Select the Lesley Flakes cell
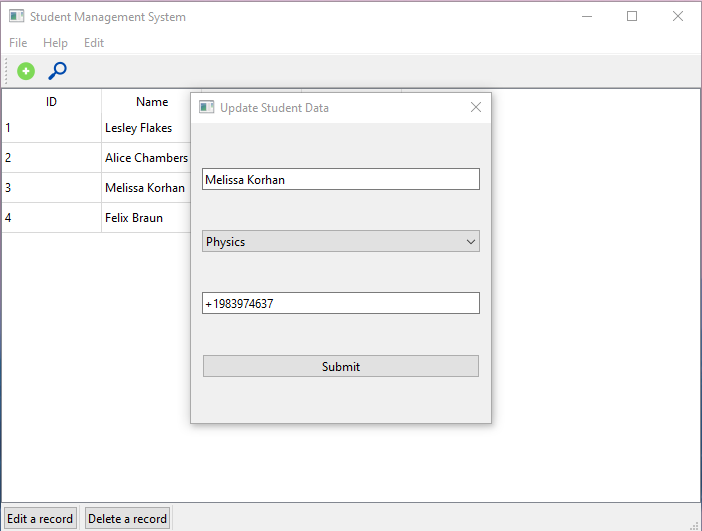The image size is (702, 531). pyautogui.click(x=146, y=128)
